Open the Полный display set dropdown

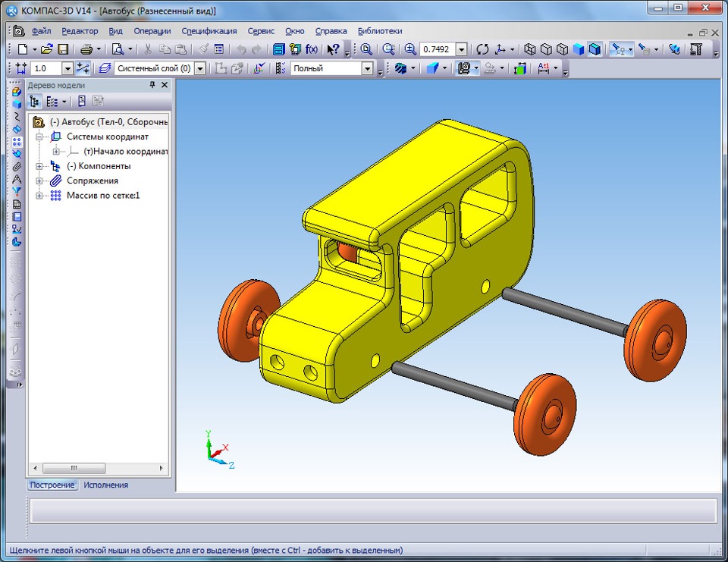pyautogui.click(x=367, y=69)
